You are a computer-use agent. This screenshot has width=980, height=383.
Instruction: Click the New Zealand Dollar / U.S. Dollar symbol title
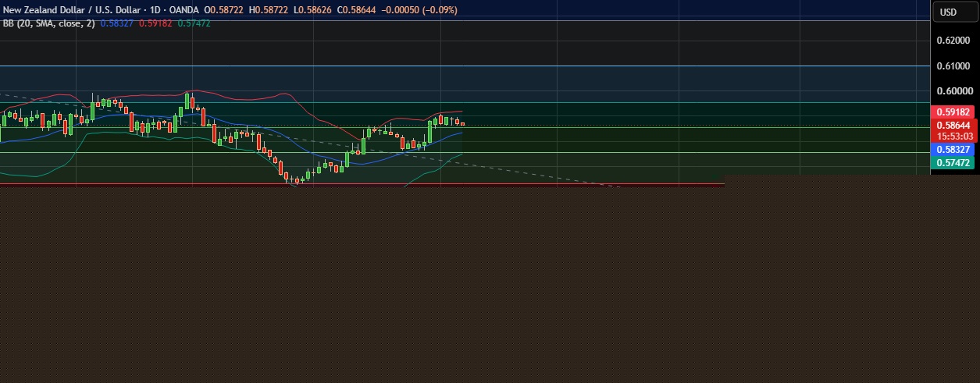[71, 9]
